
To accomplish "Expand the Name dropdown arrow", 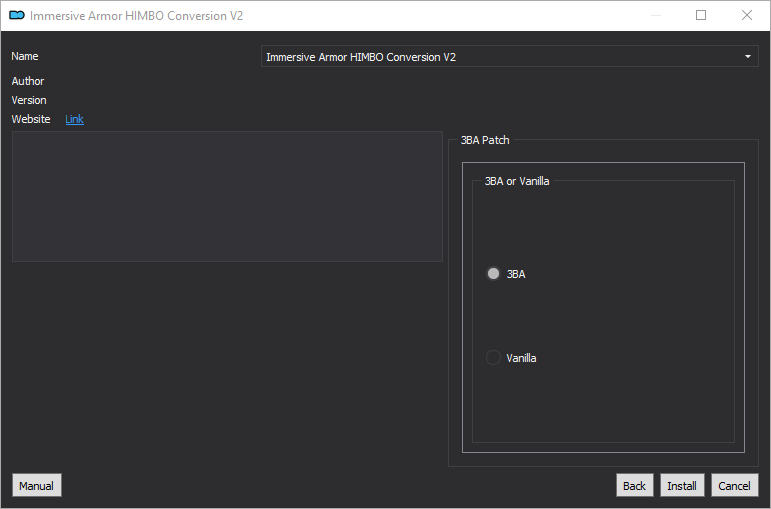I will click(x=748, y=57).
